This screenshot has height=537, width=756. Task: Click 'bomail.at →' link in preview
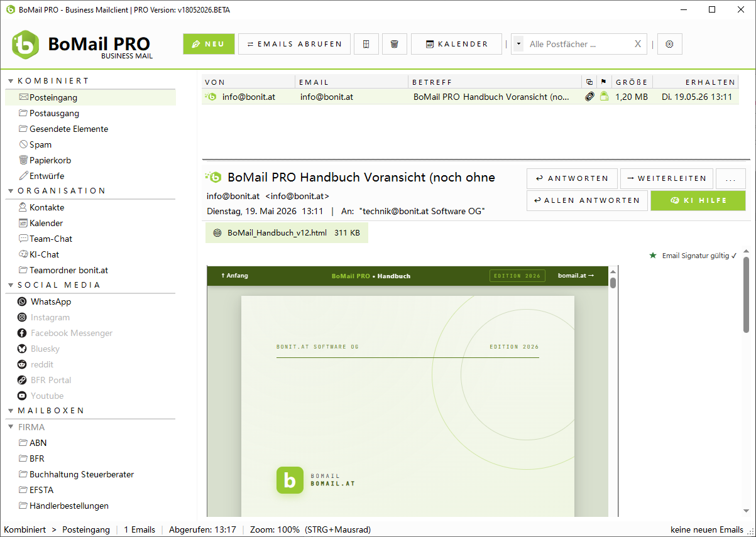pyautogui.click(x=576, y=276)
